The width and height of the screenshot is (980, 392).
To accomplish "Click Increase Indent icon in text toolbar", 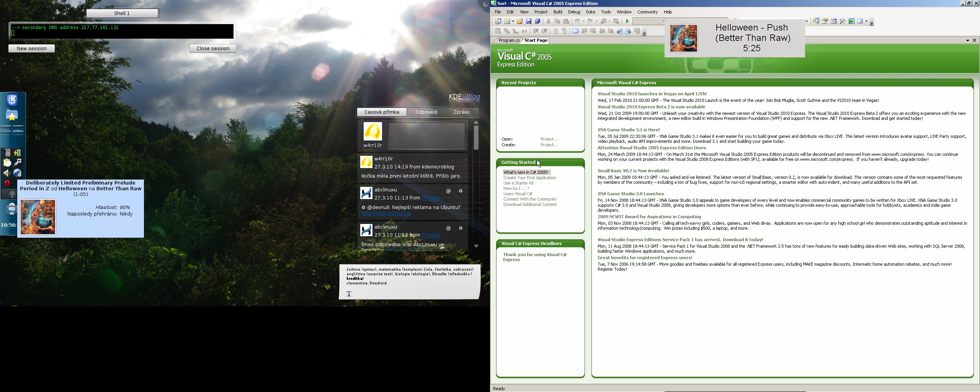I will pos(544,31).
